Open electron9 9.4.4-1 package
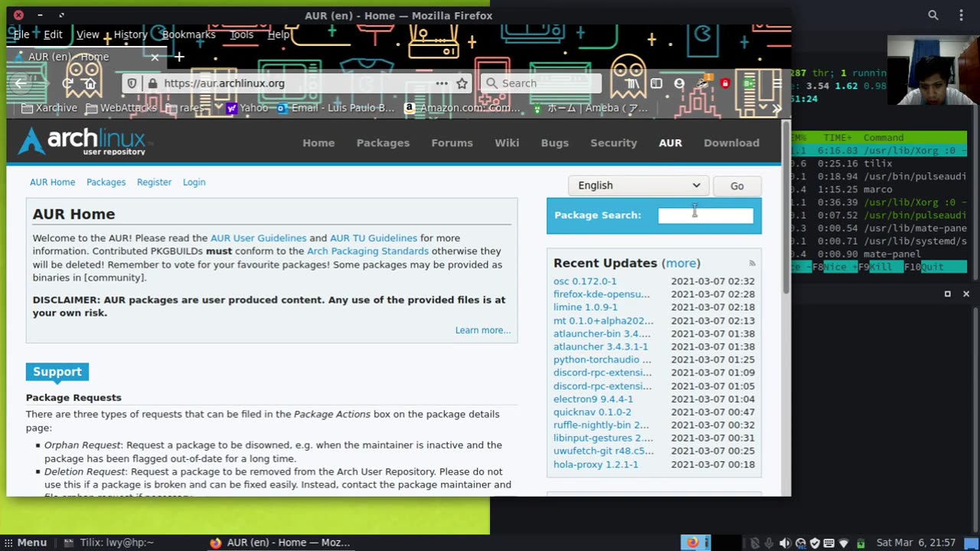 pyautogui.click(x=593, y=399)
